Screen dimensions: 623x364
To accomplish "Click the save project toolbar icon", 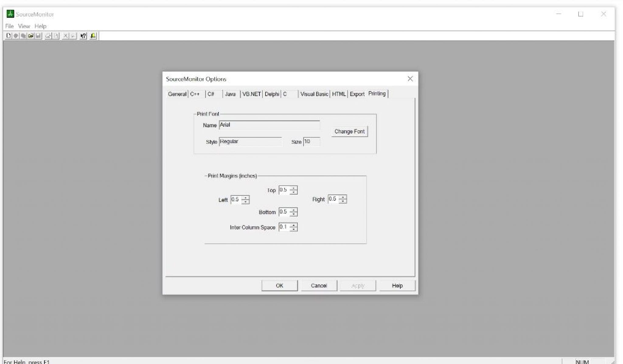I will pyautogui.click(x=38, y=36).
